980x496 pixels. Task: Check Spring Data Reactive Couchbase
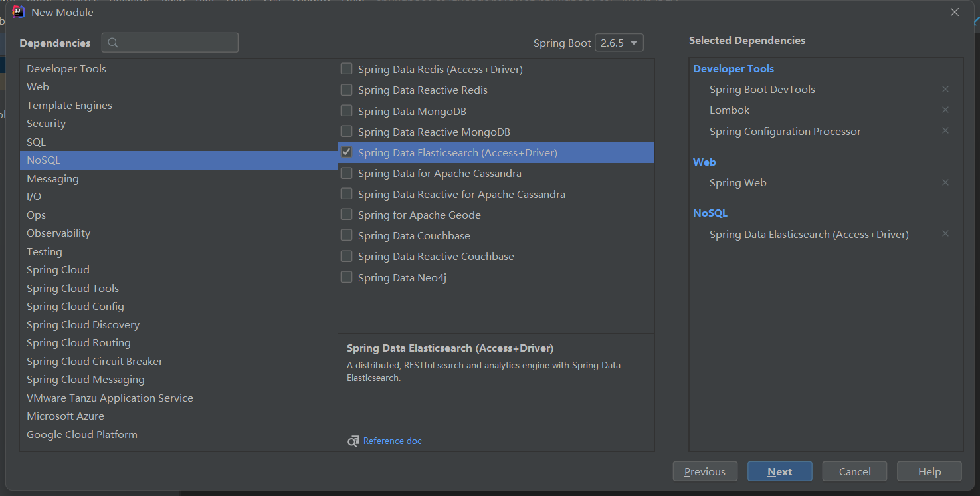pos(347,256)
